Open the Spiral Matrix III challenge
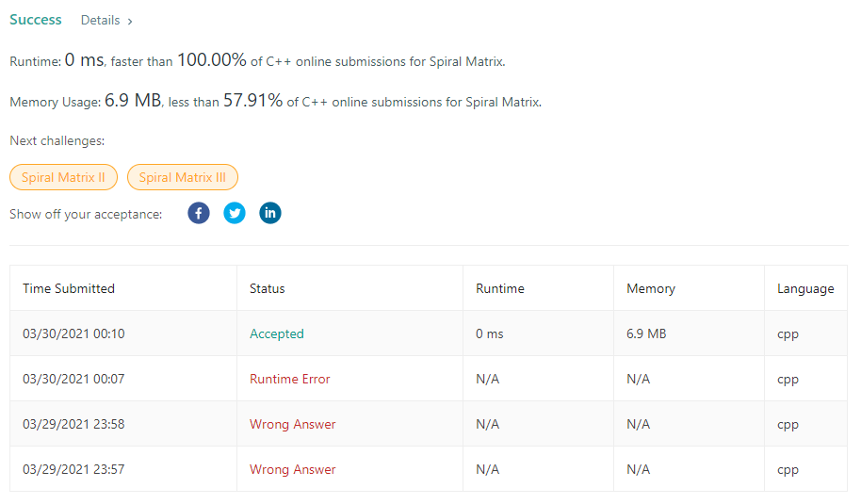This screenshot has height=504, width=861. click(x=183, y=177)
